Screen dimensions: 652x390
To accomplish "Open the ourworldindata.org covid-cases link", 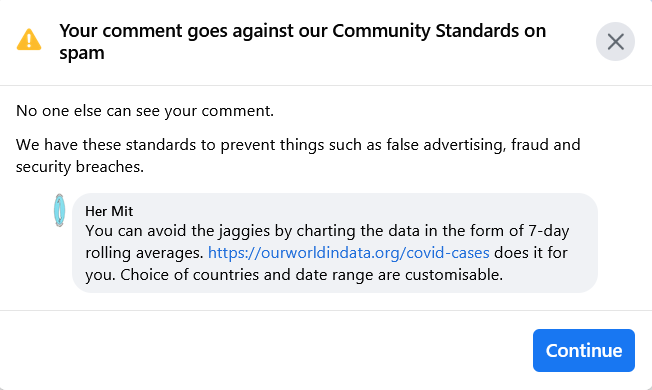I will pyautogui.click(x=348, y=253).
